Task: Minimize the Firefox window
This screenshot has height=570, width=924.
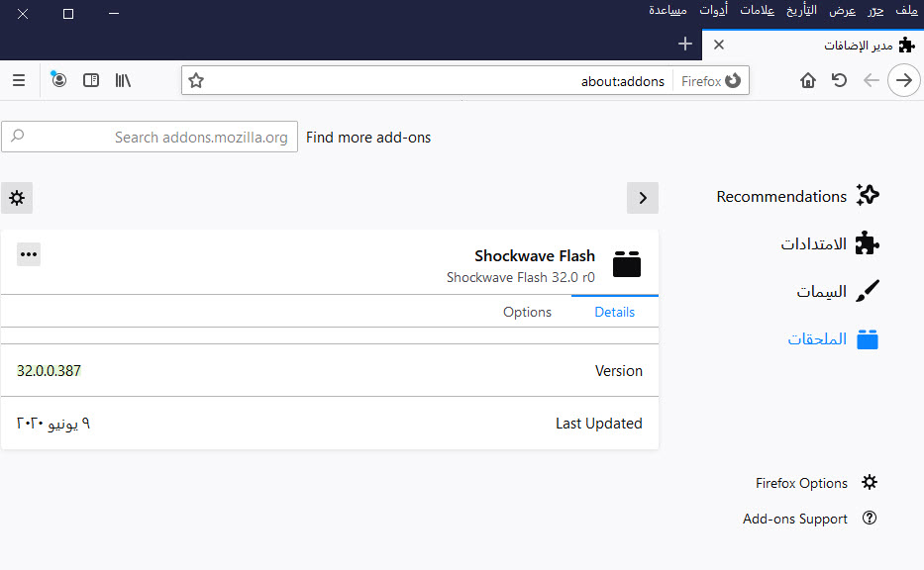Action: [114, 14]
